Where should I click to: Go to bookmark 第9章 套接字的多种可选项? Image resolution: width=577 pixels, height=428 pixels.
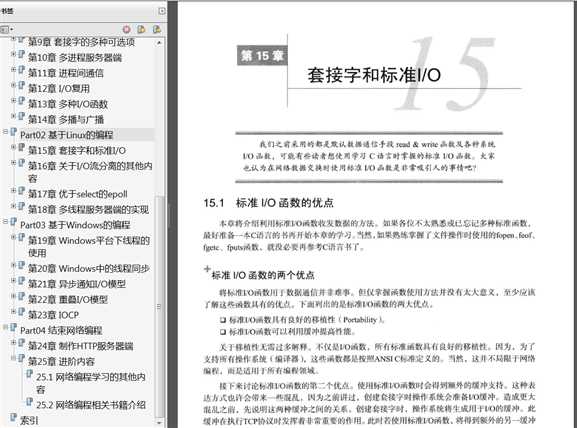(81, 42)
